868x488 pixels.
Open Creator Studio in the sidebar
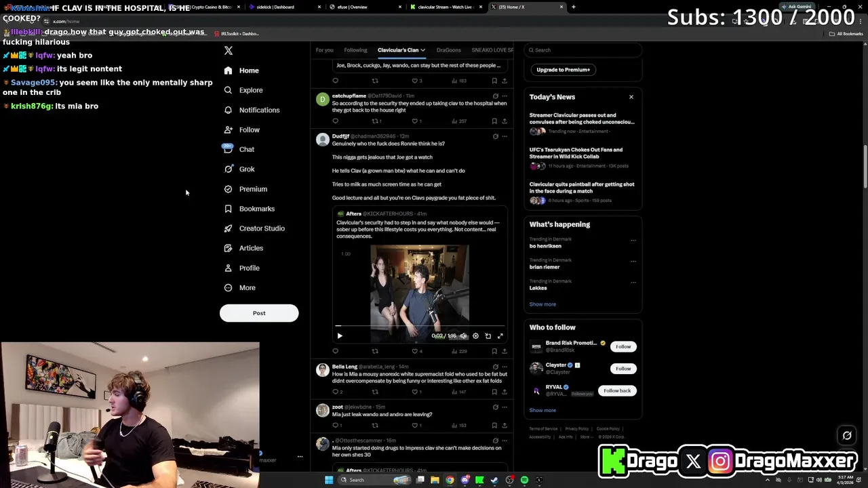254,228
